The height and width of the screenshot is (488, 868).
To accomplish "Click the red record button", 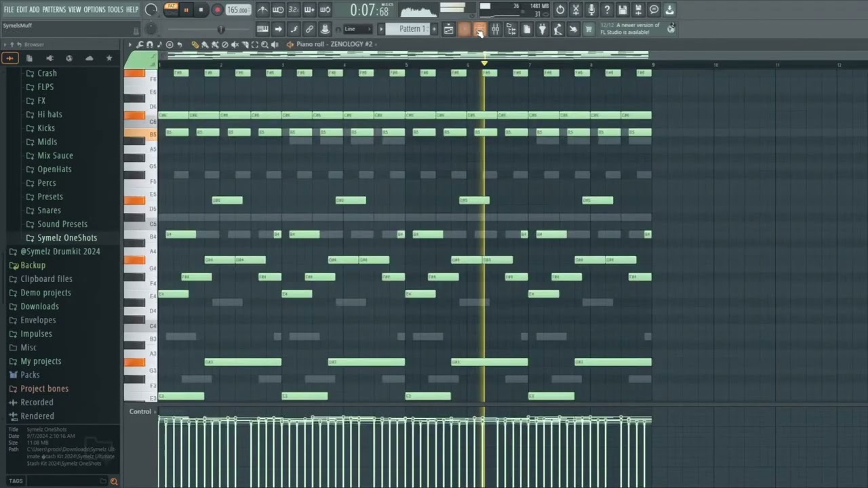I will point(217,10).
